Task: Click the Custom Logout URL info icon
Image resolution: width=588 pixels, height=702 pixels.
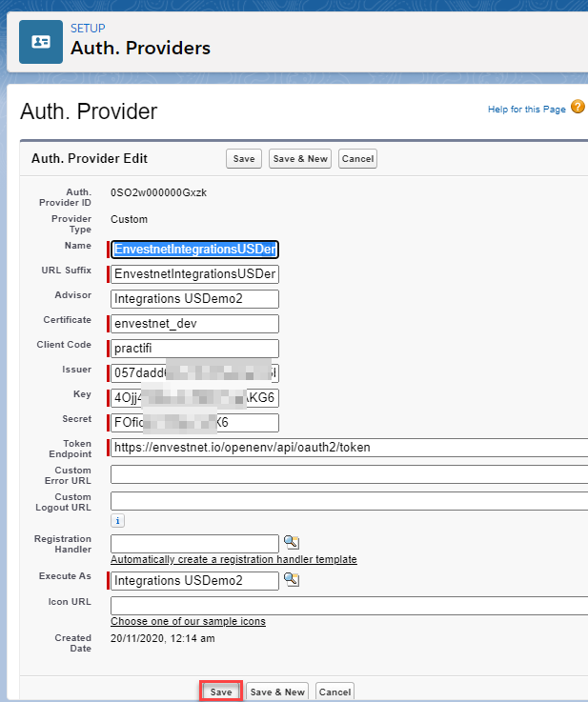Action: coord(117,521)
